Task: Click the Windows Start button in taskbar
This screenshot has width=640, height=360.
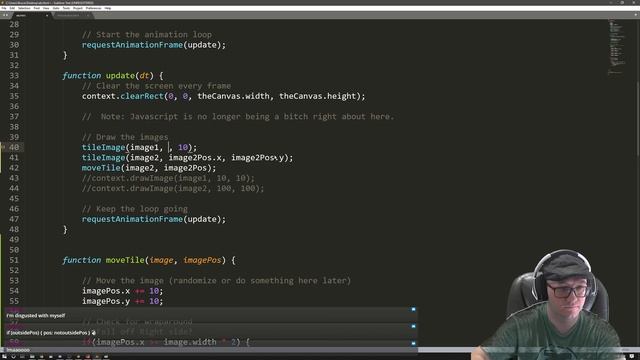Action: click(x=4, y=357)
